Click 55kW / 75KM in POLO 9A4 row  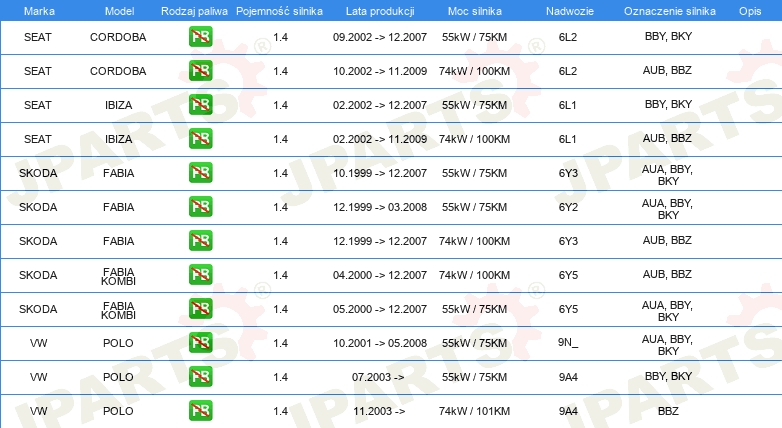coord(474,377)
